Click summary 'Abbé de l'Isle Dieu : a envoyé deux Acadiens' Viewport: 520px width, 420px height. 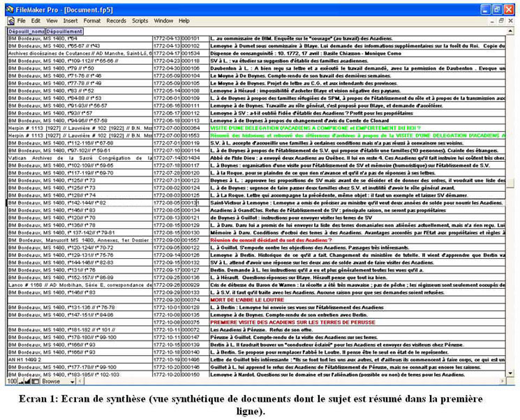[x=357, y=158]
